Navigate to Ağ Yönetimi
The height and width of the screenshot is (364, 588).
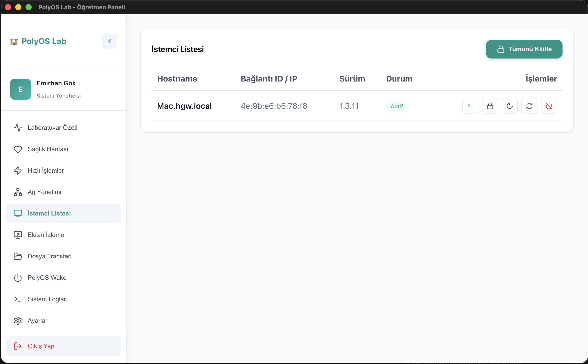(x=63, y=192)
